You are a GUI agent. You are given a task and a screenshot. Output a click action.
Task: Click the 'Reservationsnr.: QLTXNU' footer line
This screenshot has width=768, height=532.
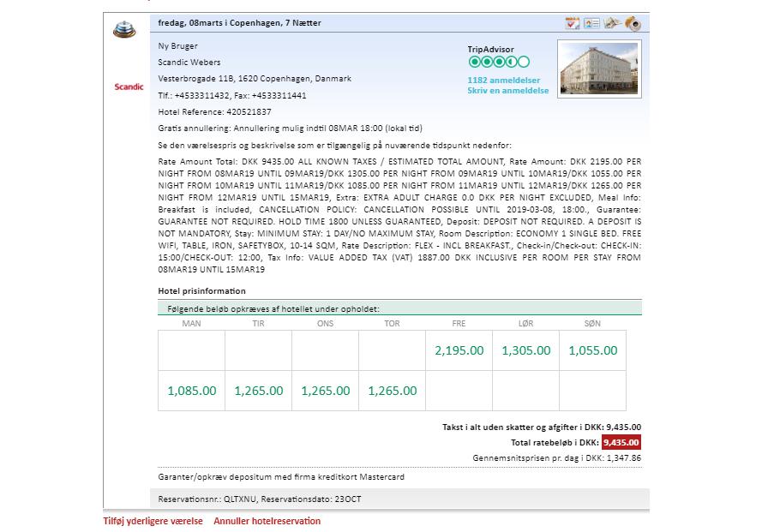260,499
